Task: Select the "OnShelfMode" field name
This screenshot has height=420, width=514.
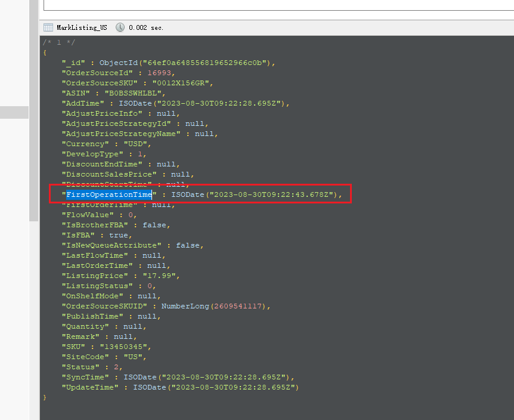Action: pos(92,297)
